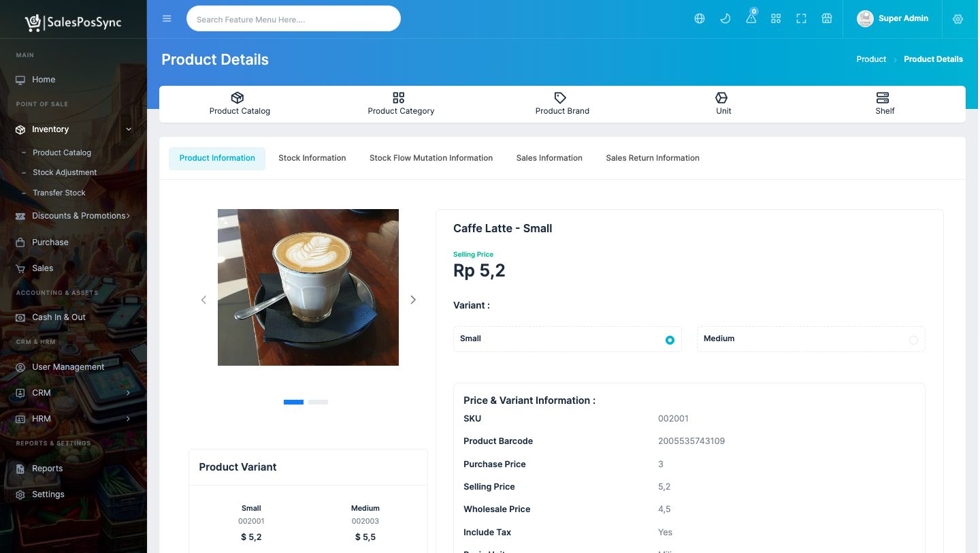
Task: Select second carousel slide indicator
Action: (318, 402)
